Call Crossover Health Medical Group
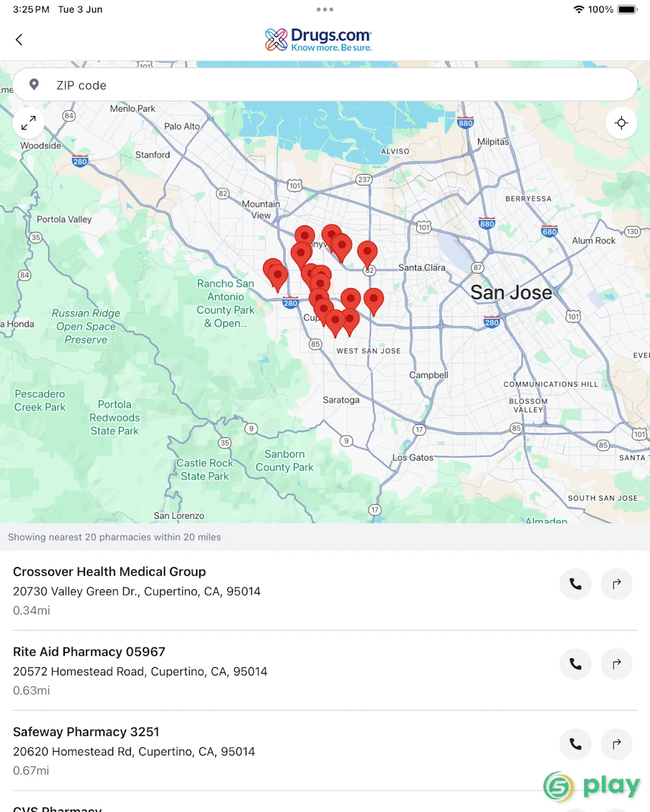This screenshot has height=812, width=650. coord(576,584)
